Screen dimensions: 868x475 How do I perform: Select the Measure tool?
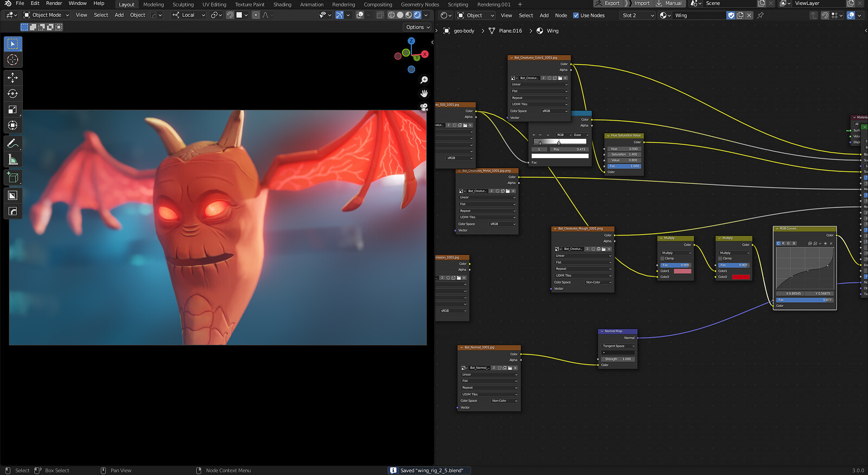click(13, 159)
